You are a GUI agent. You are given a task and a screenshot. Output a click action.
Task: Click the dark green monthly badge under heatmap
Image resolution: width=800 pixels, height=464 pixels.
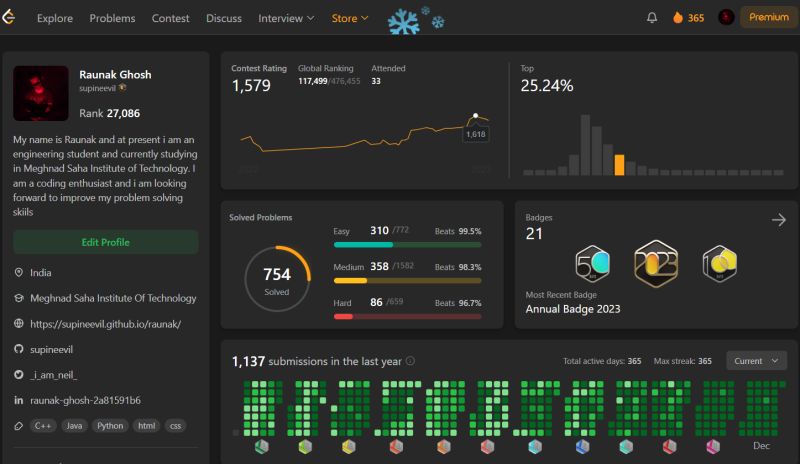[x=262, y=447]
